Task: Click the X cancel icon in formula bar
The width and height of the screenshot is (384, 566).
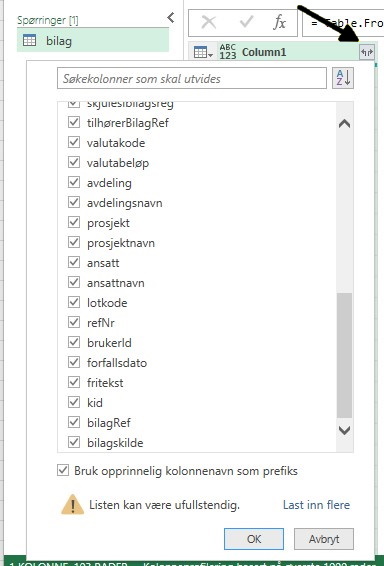Action: (x=209, y=23)
